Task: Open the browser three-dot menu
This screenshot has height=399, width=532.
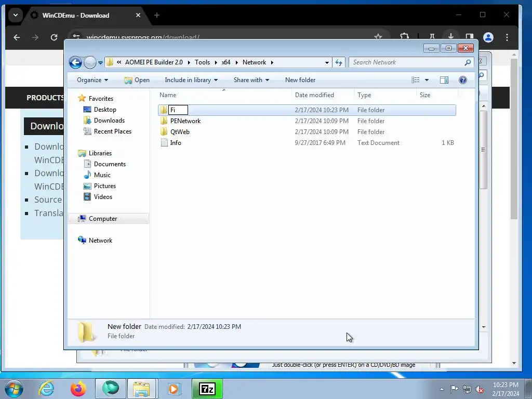Action: point(507,37)
